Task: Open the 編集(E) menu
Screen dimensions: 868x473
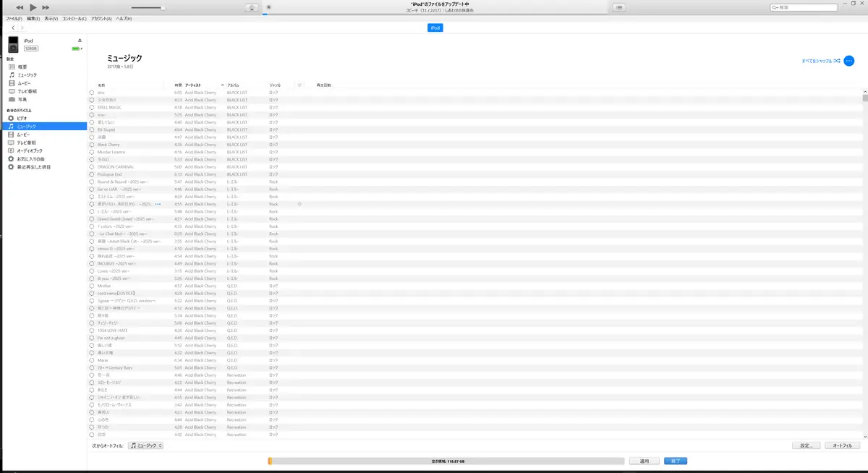Action: point(33,18)
